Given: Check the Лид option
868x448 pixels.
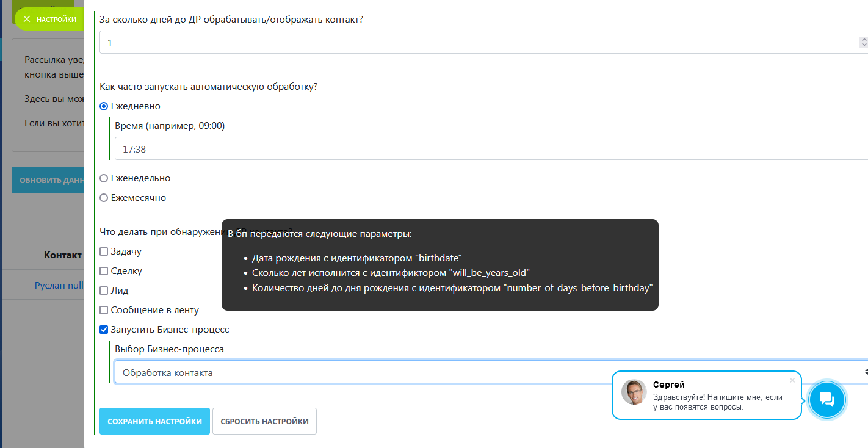Looking at the screenshot, I should 104,291.
